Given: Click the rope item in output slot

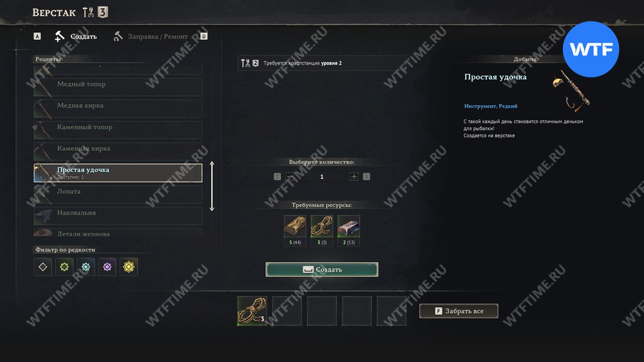Looking at the screenshot, I should 252,311.
